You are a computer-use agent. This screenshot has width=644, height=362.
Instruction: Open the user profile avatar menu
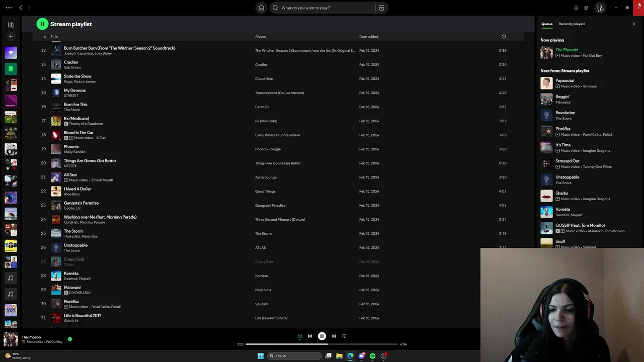600,8
